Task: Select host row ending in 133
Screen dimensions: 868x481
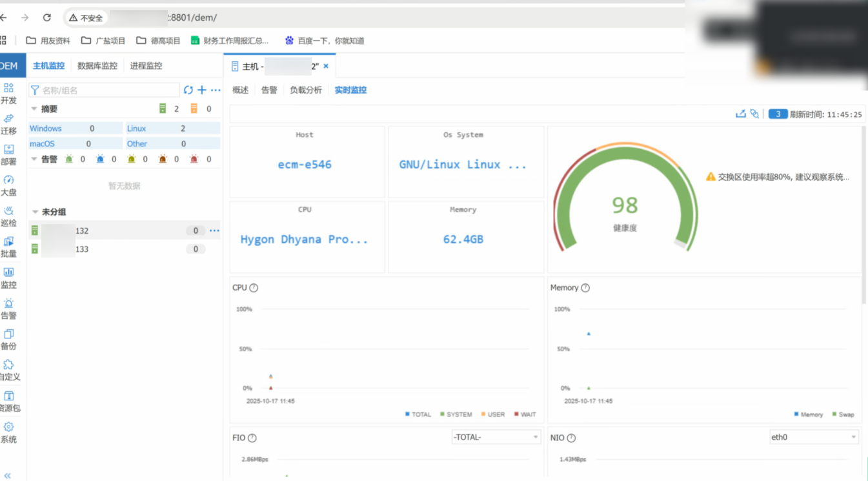Action: tap(125, 249)
